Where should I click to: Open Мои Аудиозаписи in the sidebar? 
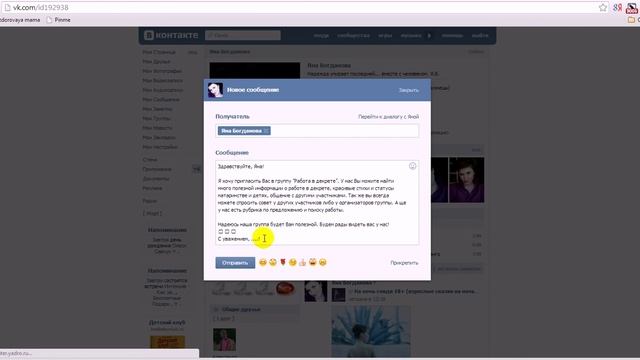162,90
